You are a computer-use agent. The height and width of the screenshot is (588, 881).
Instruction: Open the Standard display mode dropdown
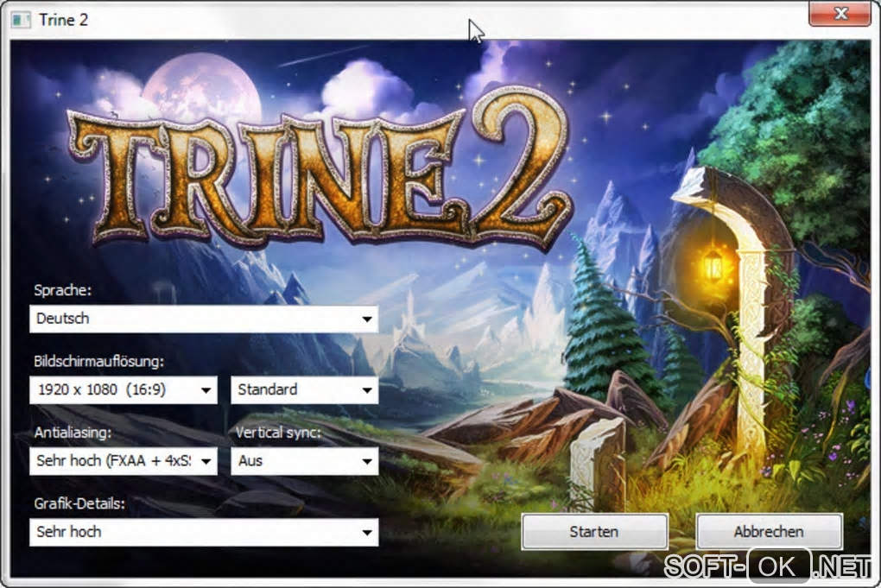pos(305,389)
